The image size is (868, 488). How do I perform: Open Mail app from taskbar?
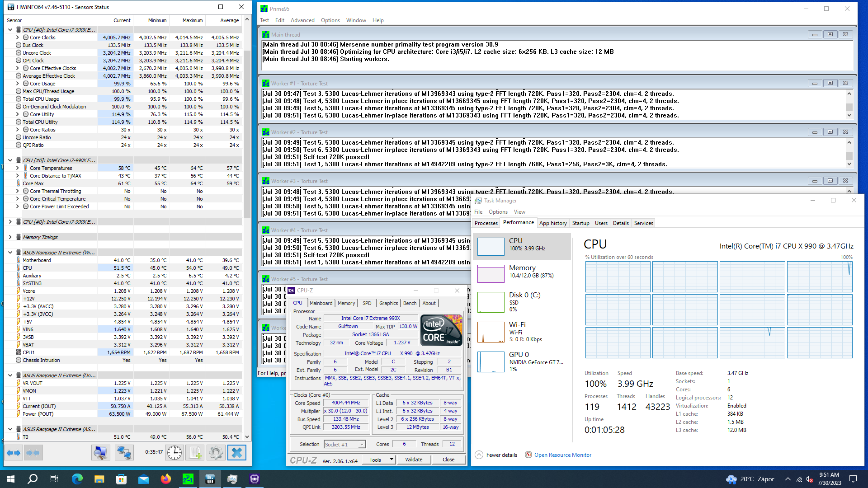click(144, 479)
